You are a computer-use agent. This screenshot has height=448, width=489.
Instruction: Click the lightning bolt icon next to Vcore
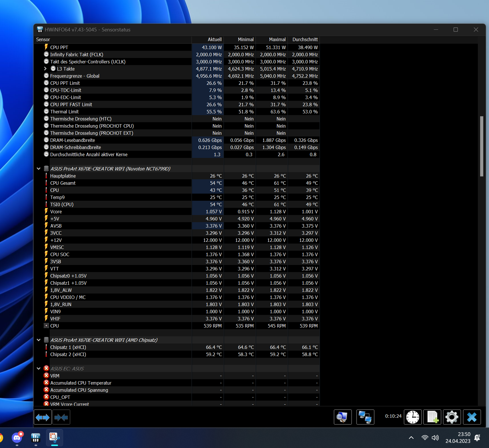pyautogui.click(x=46, y=211)
